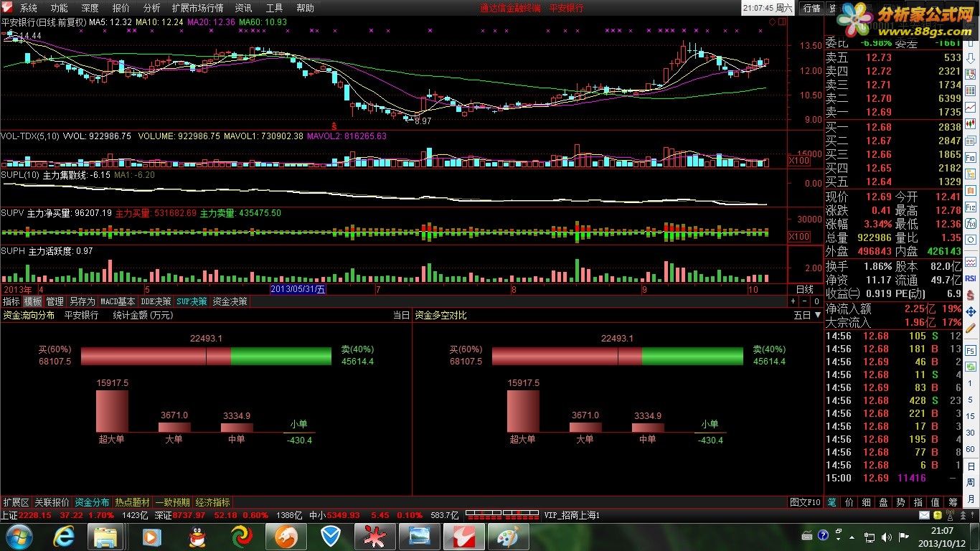Click the red S icon in right toolbar

970,296
